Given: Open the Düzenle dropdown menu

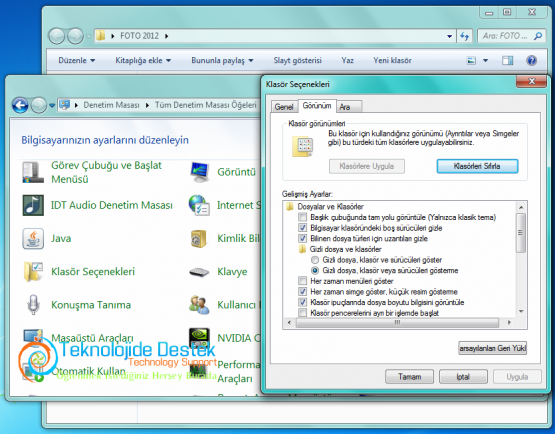Looking at the screenshot, I should click(76, 61).
